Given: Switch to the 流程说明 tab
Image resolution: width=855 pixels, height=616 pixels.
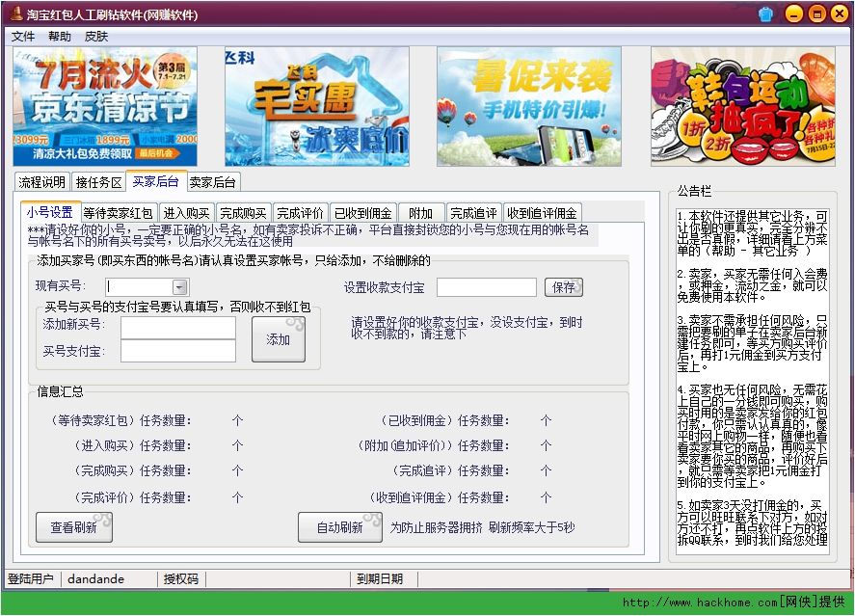Looking at the screenshot, I should 40,181.
